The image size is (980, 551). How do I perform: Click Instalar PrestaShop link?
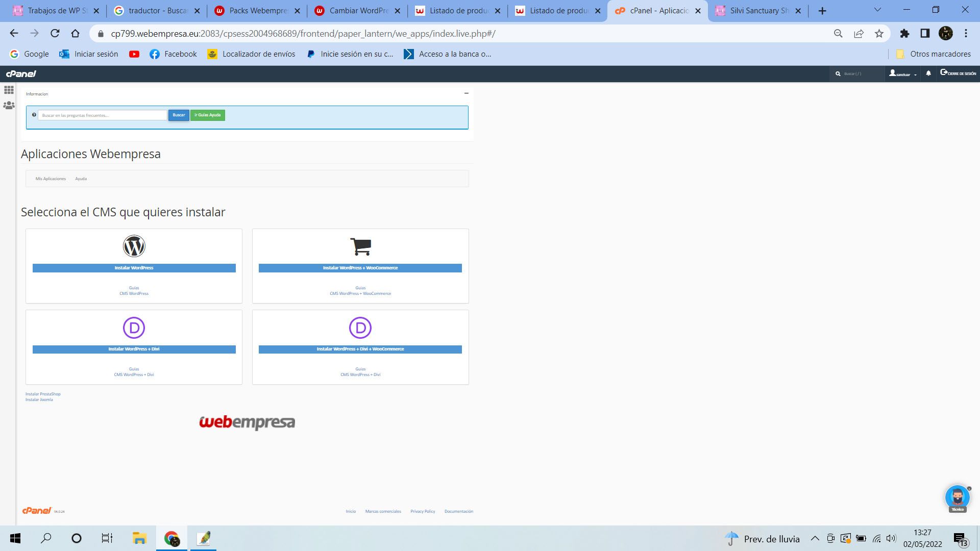43,394
